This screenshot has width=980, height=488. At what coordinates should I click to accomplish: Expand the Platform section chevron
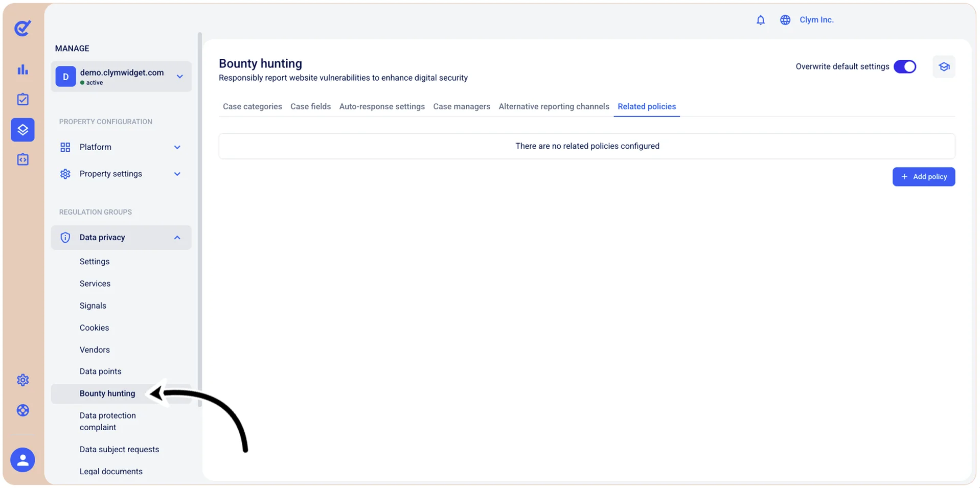pyautogui.click(x=177, y=147)
